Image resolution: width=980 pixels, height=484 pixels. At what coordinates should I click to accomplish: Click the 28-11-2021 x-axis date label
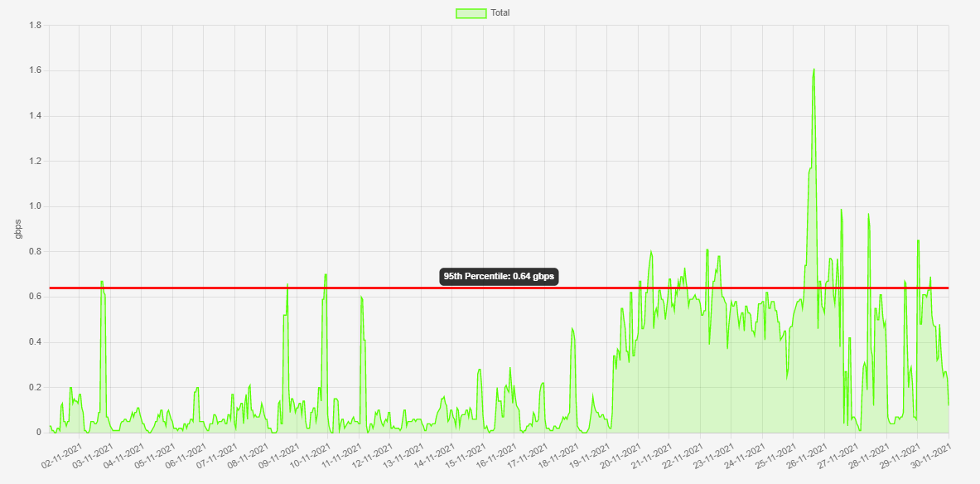coord(871,454)
